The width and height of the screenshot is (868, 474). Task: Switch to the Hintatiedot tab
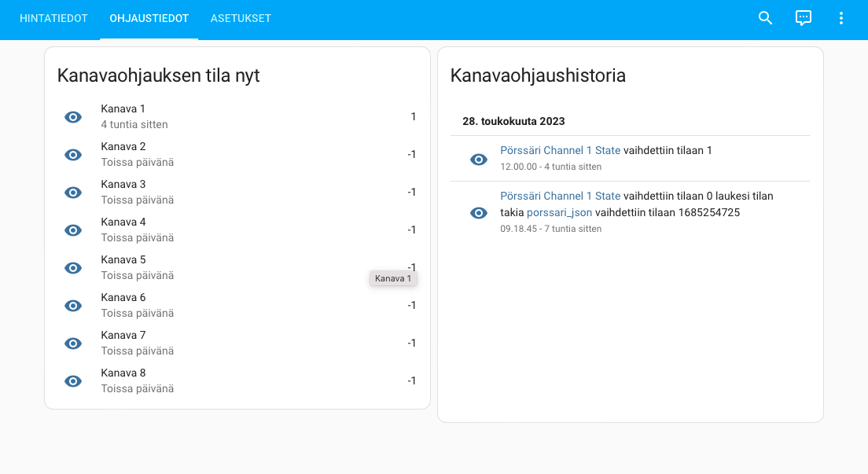pos(53,18)
